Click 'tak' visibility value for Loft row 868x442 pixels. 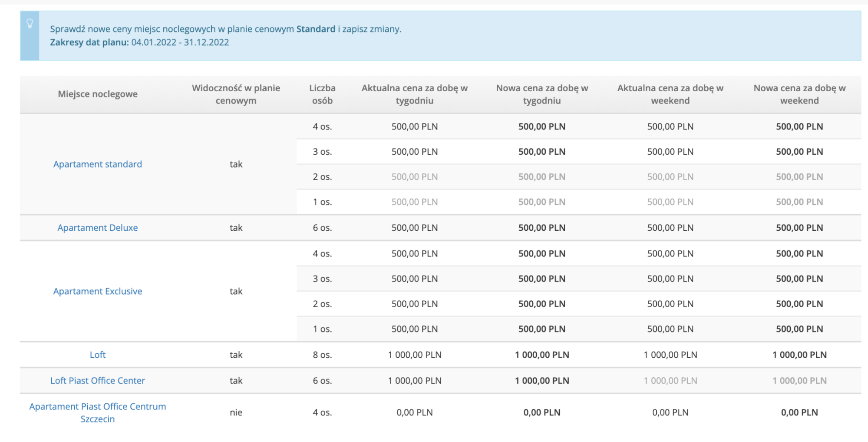click(236, 355)
